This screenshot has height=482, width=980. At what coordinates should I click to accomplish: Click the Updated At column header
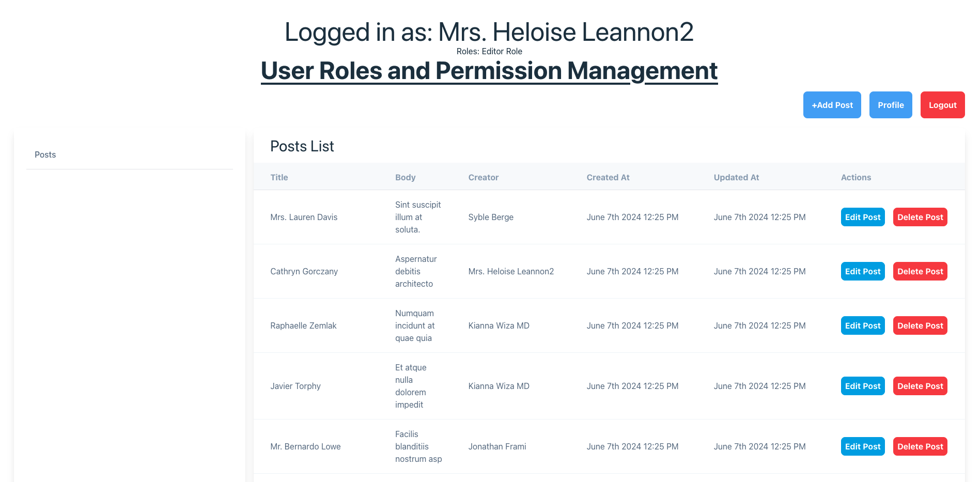(x=736, y=177)
